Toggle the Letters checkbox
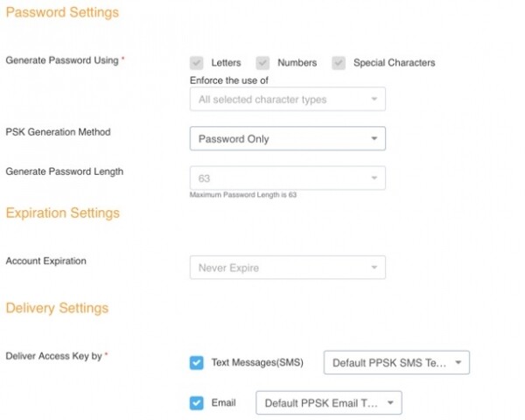This screenshot has width=525, height=420. (x=197, y=63)
